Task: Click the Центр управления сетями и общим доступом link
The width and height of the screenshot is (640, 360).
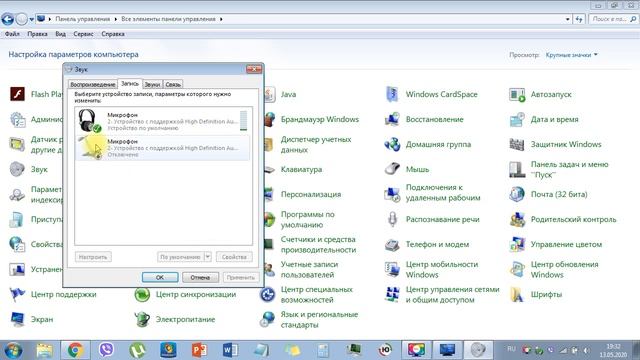Action: click(x=452, y=294)
